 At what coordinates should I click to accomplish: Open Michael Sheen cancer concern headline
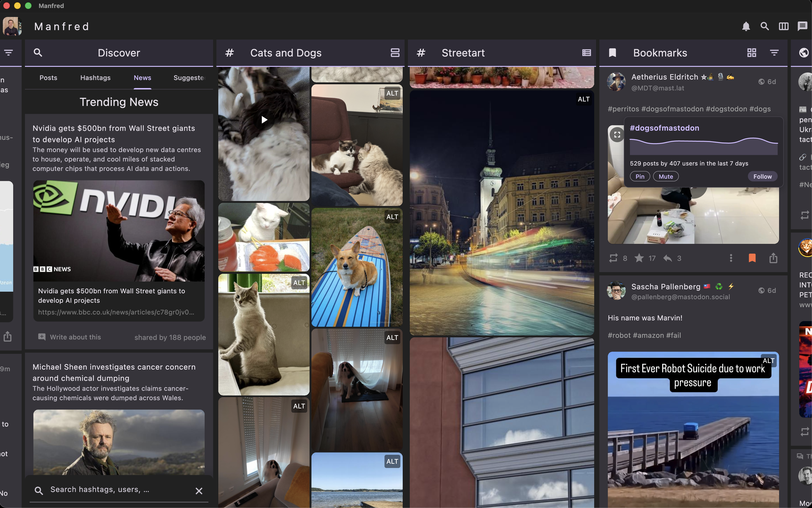tap(114, 373)
